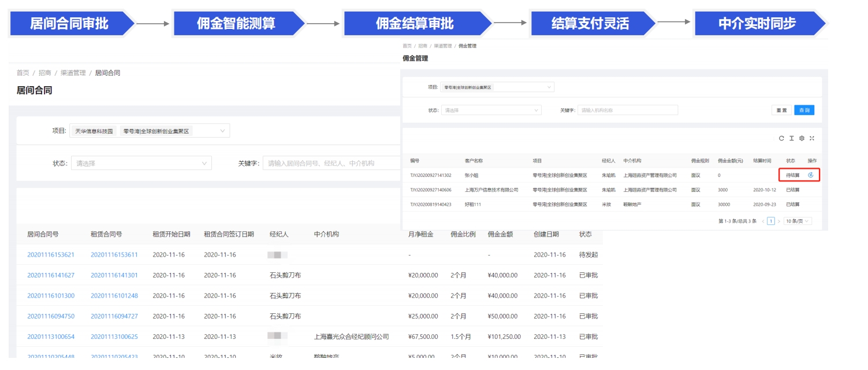Go to 首页 in the 佣金管理 breadcrumb
Screen dimensions: 868x370
point(407,46)
